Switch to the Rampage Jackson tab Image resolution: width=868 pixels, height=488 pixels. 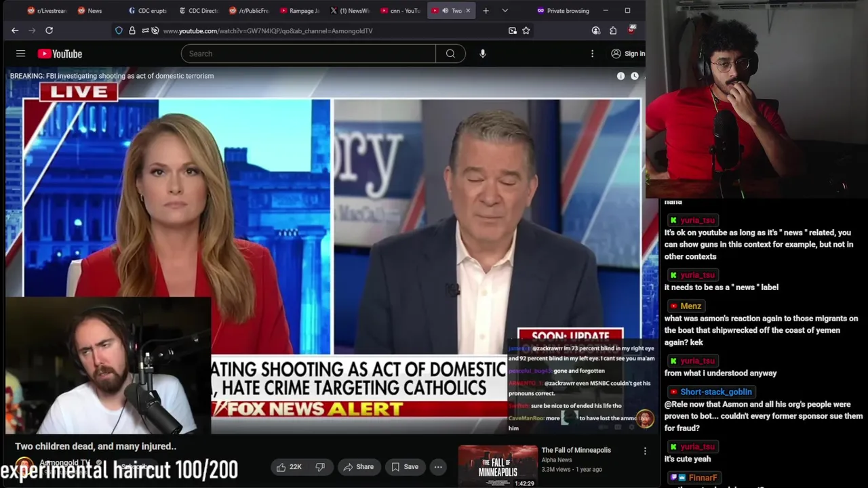pyautogui.click(x=299, y=11)
